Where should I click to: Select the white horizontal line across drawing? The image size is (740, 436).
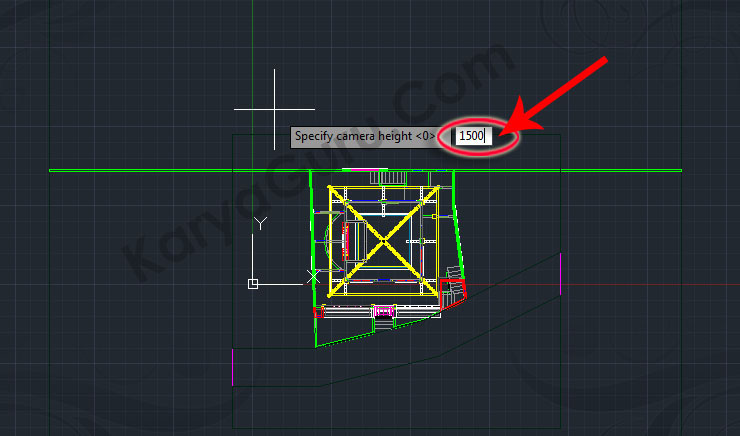[x=150, y=170]
